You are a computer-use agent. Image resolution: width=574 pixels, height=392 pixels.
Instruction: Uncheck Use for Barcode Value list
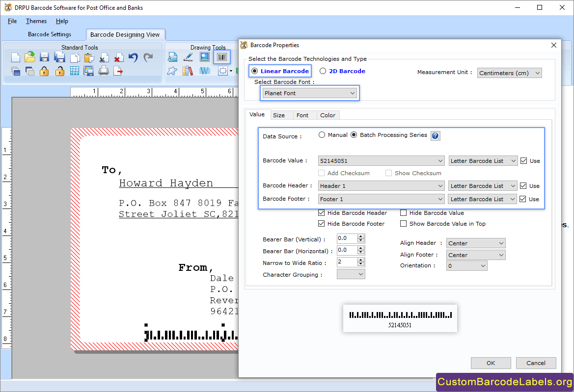(524, 161)
